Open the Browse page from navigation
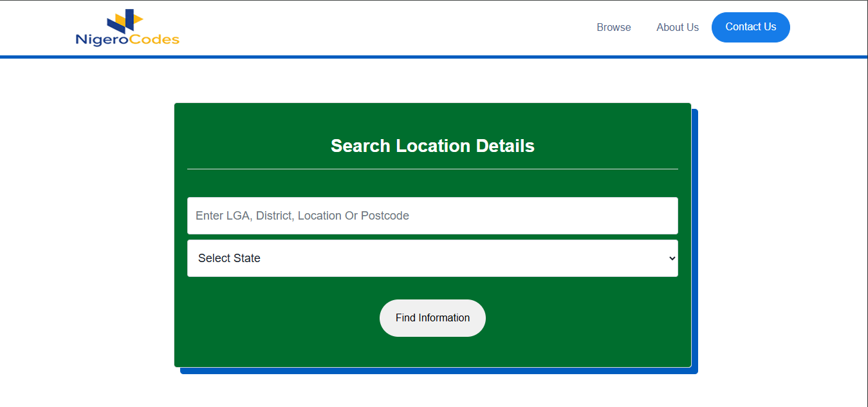 (614, 27)
